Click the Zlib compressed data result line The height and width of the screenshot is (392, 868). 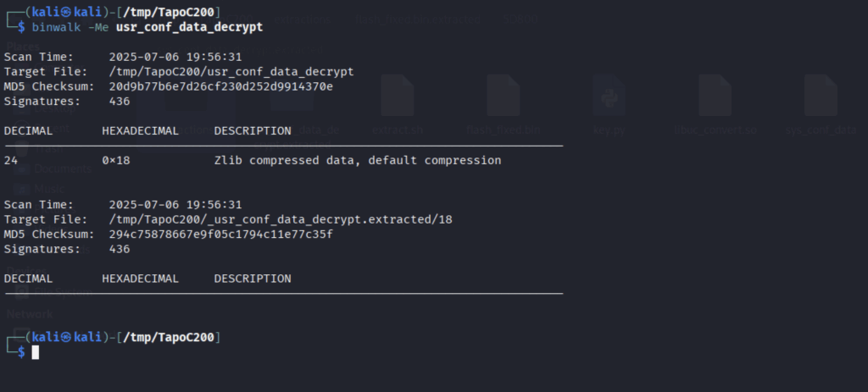coord(253,160)
